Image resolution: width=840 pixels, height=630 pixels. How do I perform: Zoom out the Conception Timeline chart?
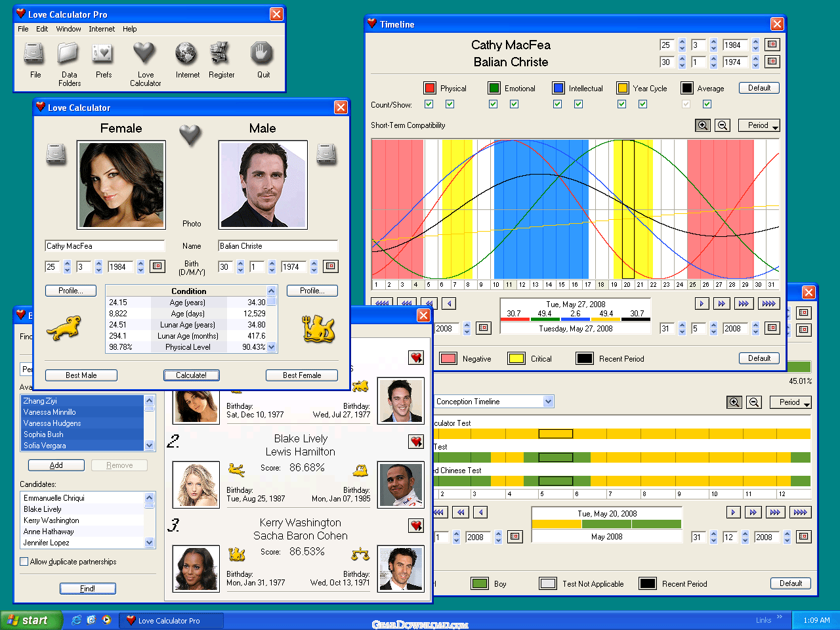pyautogui.click(x=754, y=402)
